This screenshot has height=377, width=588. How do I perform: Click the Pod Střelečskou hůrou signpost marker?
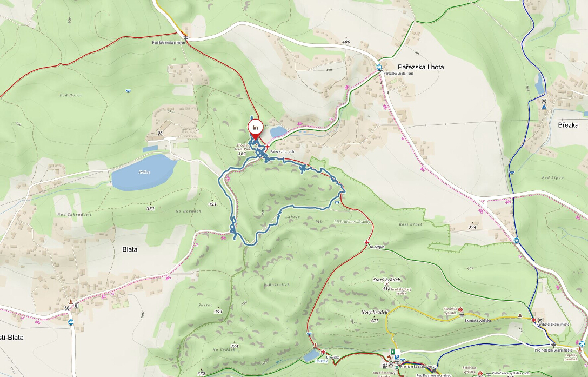click(185, 37)
